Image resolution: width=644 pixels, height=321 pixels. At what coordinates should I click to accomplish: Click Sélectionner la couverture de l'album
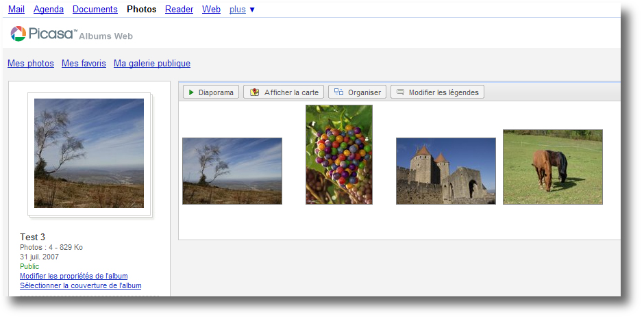[81, 285]
